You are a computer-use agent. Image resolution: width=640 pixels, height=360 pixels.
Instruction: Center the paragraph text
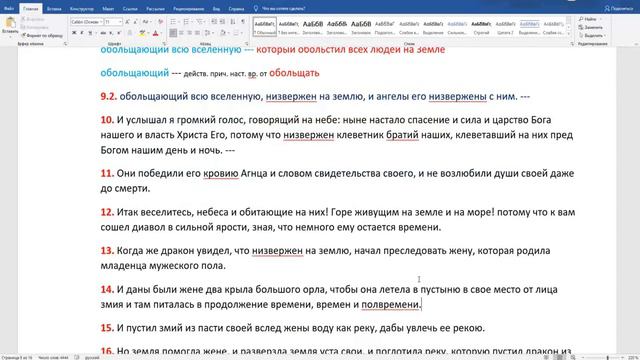pyautogui.click(x=181, y=33)
